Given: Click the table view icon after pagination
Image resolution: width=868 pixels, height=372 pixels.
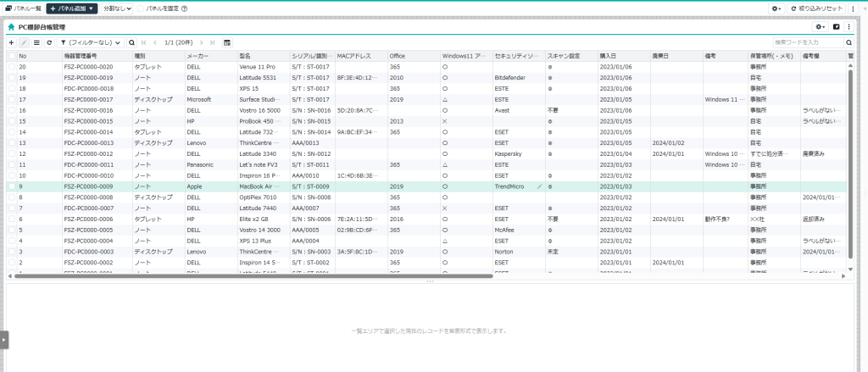Looking at the screenshot, I should click(227, 42).
